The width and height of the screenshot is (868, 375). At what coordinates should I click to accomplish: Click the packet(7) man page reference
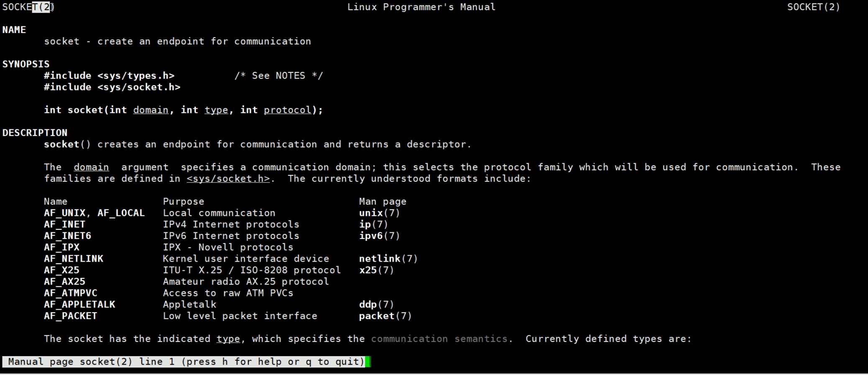click(x=385, y=316)
